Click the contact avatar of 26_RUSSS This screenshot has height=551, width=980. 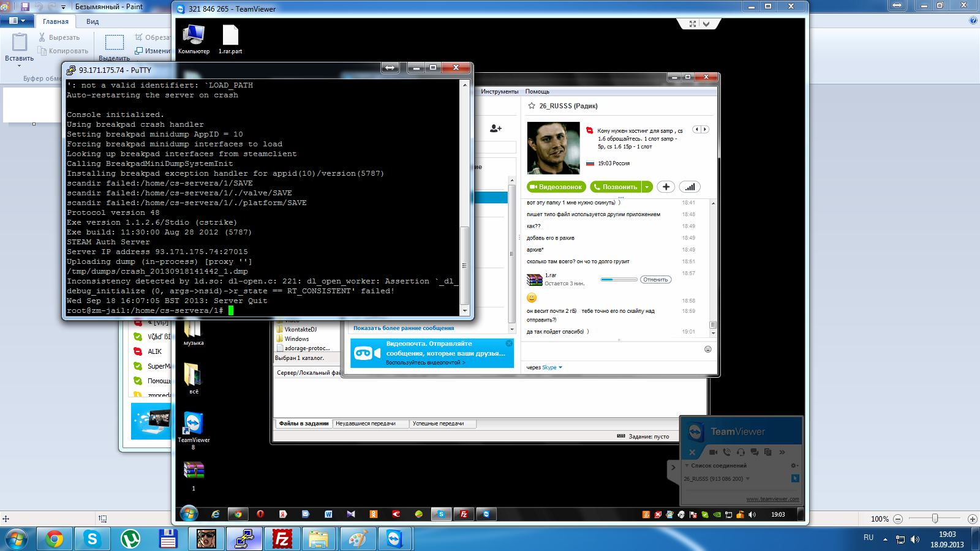point(553,148)
